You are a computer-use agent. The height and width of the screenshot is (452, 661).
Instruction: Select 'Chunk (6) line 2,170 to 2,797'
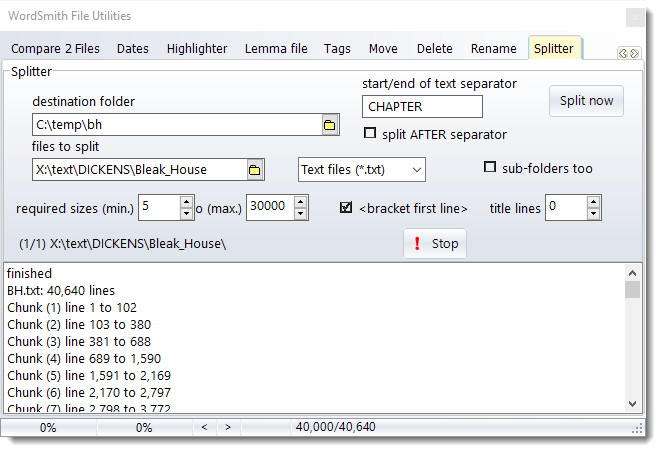[x=89, y=393]
